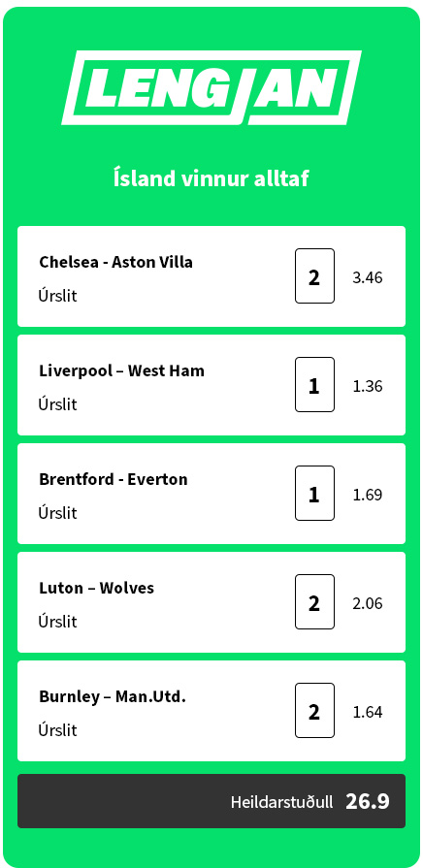Click the 3.46 odds value
The width and height of the screenshot is (423, 868).
point(368,277)
